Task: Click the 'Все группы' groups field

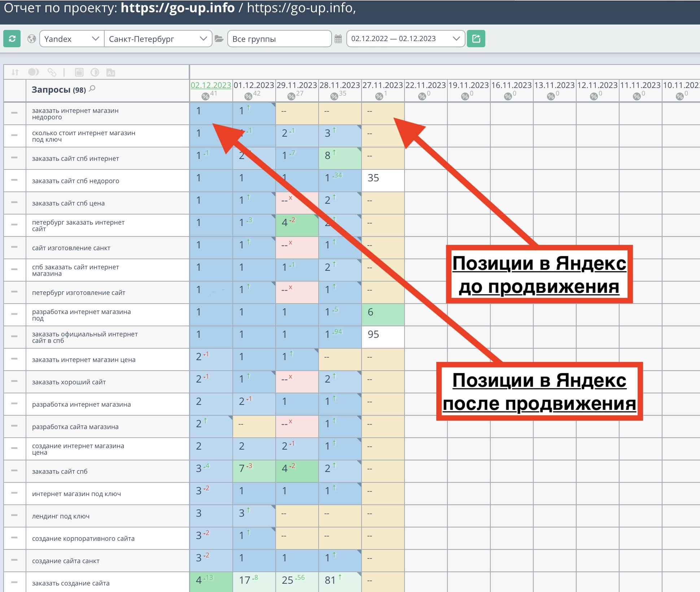Action: [279, 39]
